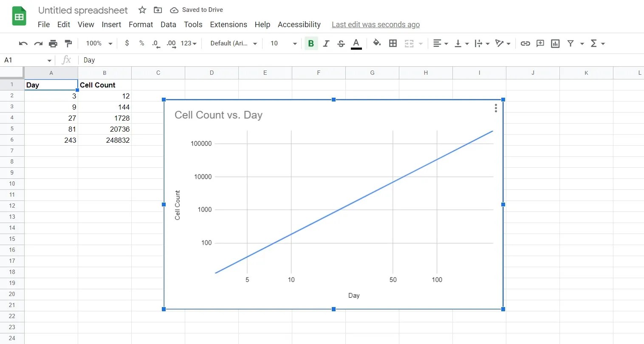Select the merge cells icon

(x=409, y=43)
